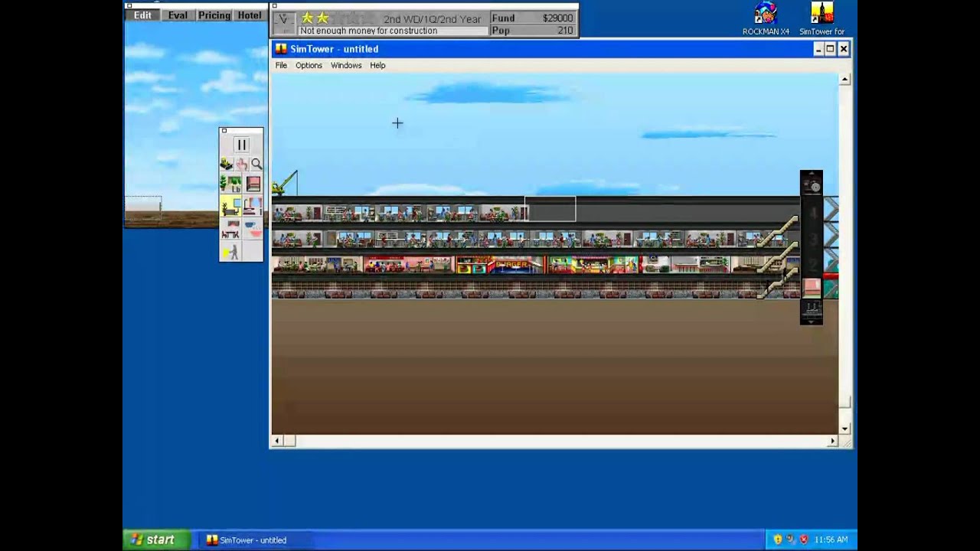Click the horizontal scrollbar right arrow
This screenshot has height=551, width=980.
832,441
